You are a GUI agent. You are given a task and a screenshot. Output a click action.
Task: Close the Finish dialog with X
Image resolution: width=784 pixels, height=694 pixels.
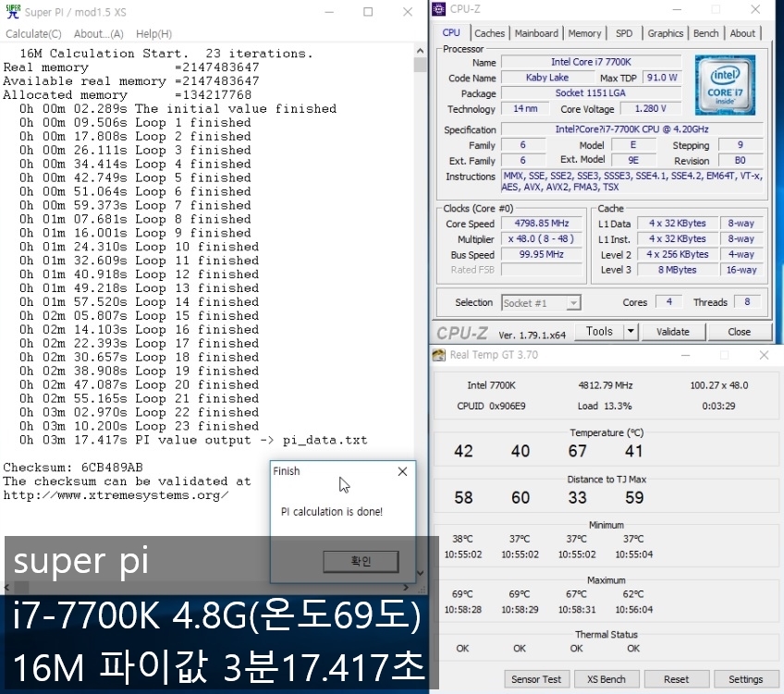pos(402,471)
